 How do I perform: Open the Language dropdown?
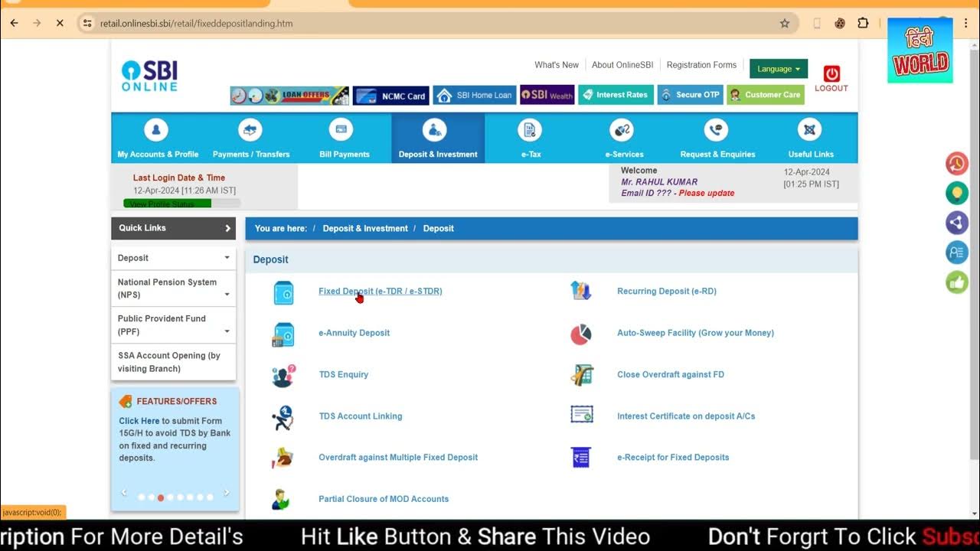[779, 69]
